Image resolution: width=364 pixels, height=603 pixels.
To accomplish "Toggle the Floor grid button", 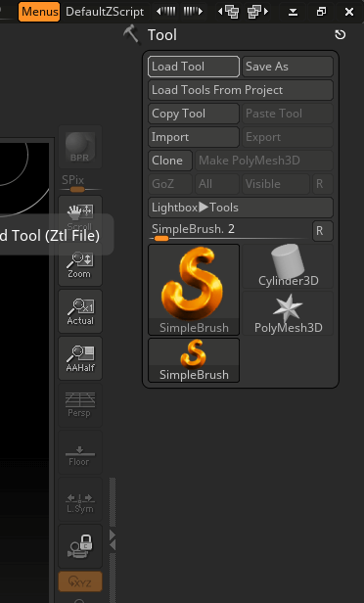I will 80,452.
